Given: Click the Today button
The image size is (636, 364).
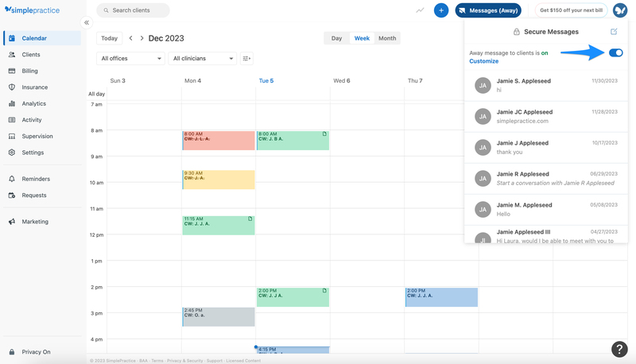Looking at the screenshot, I should tap(109, 38).
